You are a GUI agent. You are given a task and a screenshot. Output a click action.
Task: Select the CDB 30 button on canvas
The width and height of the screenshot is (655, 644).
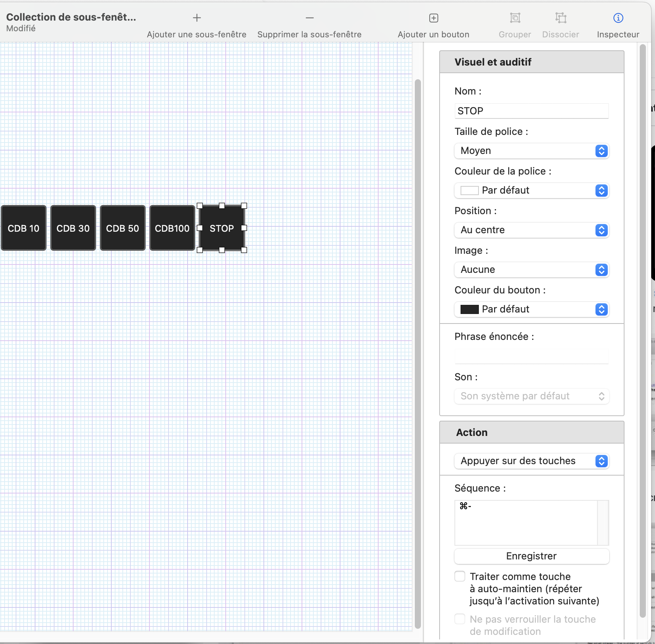click(x=73, y=228)
